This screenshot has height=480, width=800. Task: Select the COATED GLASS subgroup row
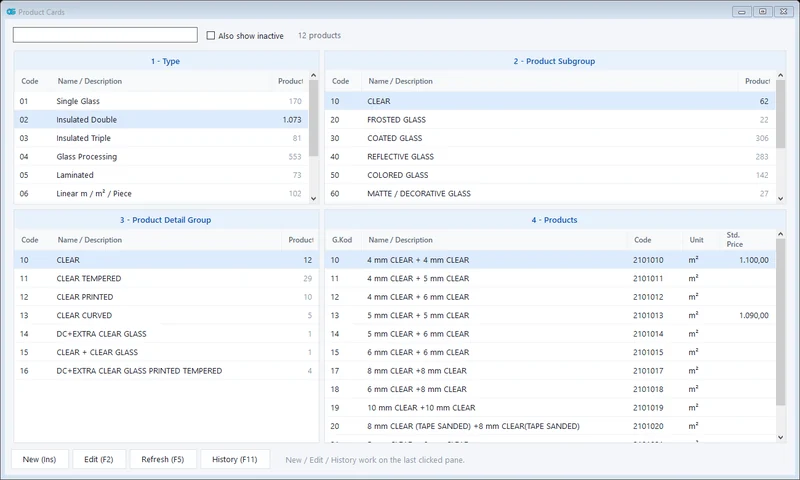pyautogui.click(x=550, y=138)
